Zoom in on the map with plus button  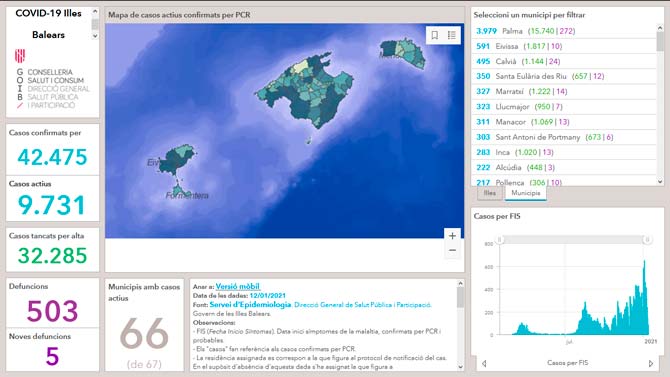(452, 236)
